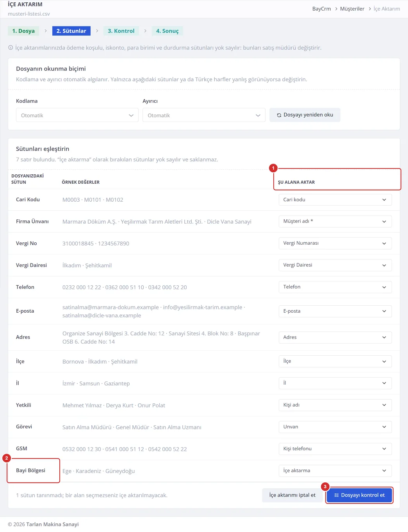Click '© 2026 Tarlan Makina Sanayi' footer text
Image resolution: width=408 pixels, height=532 pixels.
(43, 525)
